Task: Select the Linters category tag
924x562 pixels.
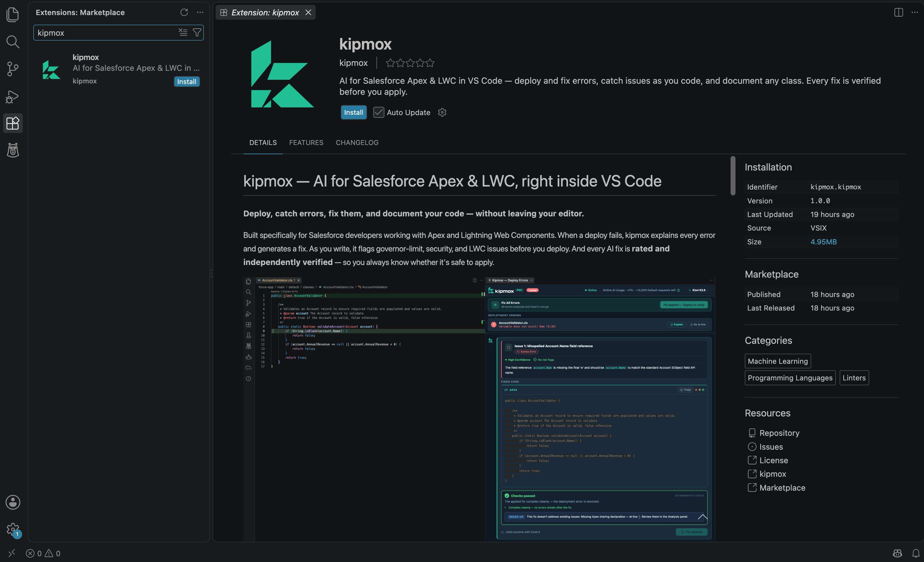Action: click(854, 378)
